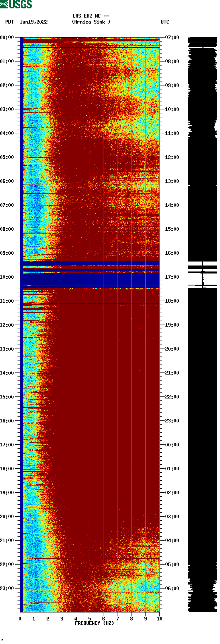The image size is (220, 644).
Task: Click the '21:00' PDT time label
Action: [7, 541]
